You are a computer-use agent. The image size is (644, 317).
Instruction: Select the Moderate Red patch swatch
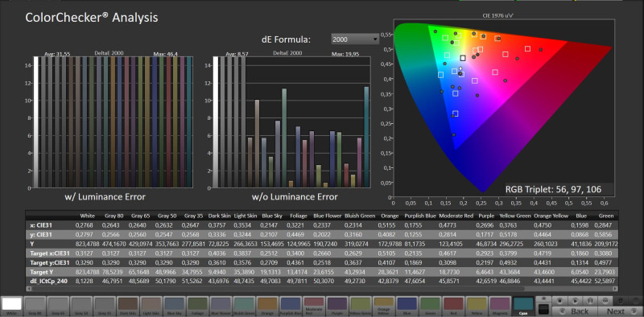(x=313, y=306)
